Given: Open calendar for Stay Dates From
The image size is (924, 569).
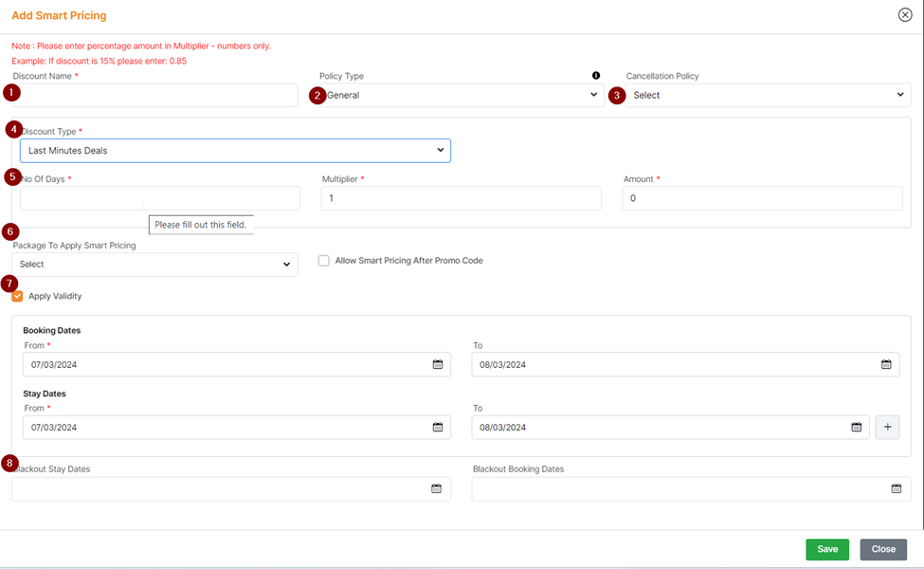Looking at the screenshot, I should point(438,427).
